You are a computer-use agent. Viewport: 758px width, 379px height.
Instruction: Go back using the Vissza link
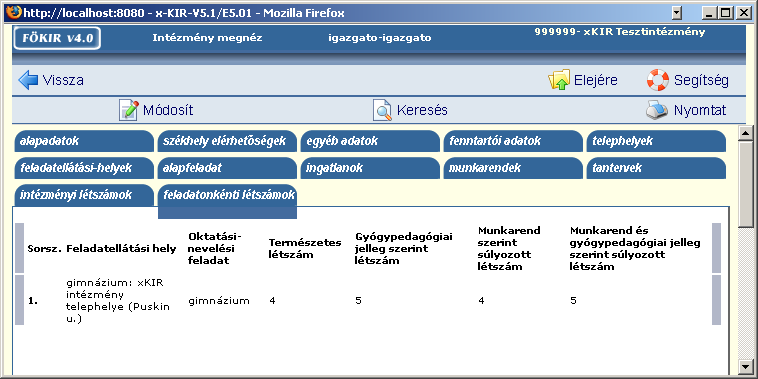click(63, 80)
